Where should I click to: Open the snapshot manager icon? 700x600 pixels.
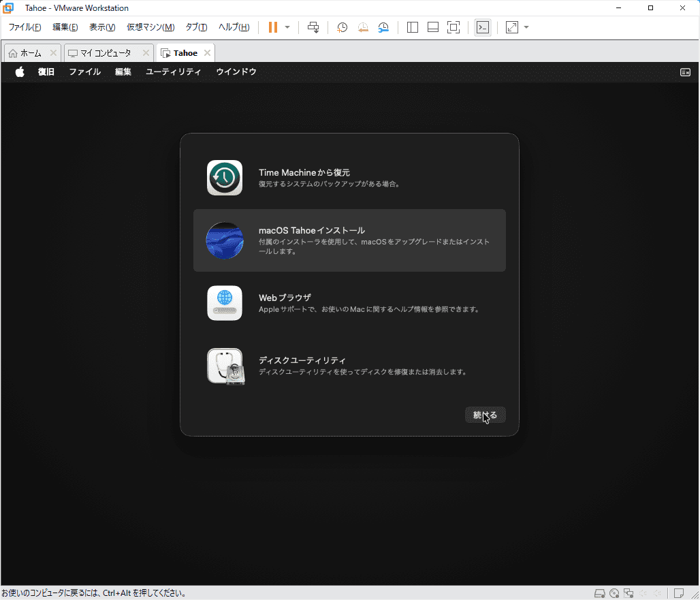point(384,27)
